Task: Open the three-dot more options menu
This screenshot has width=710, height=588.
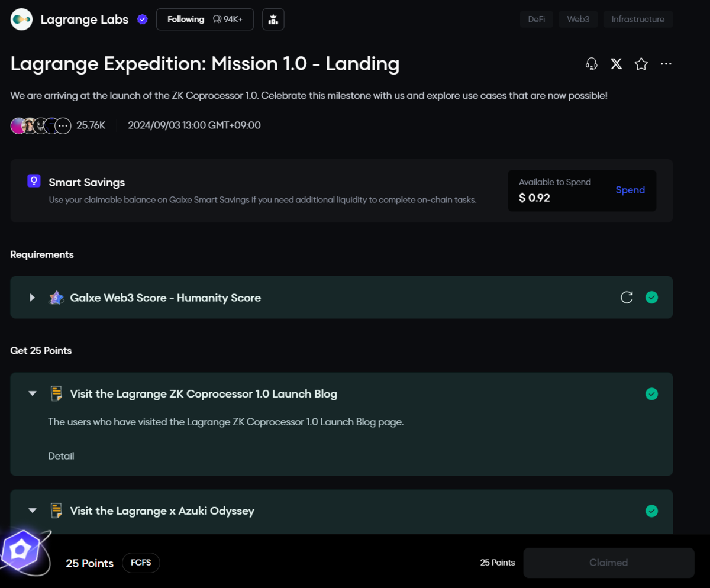Action: pos(666,64)
